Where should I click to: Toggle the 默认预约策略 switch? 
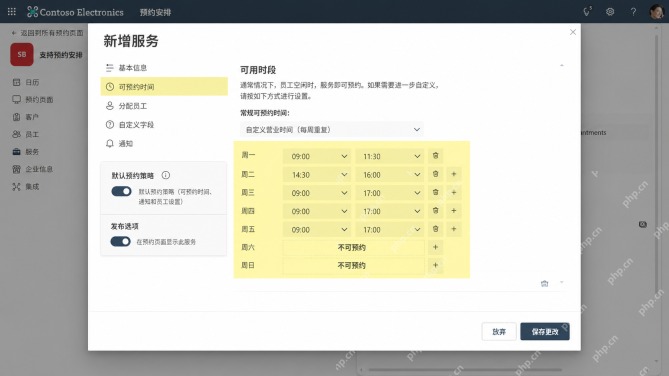click(x=121, y=191)
